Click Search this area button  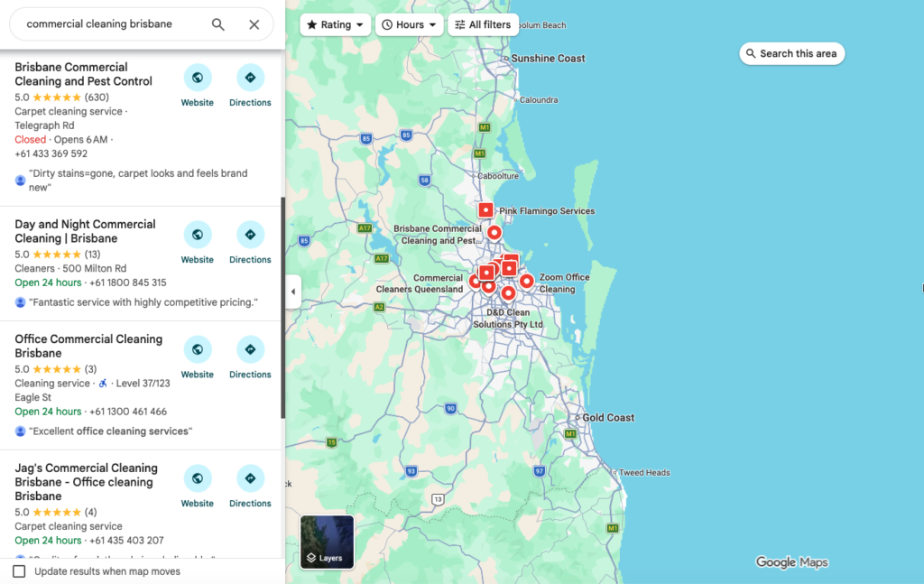tap(792, 53)
